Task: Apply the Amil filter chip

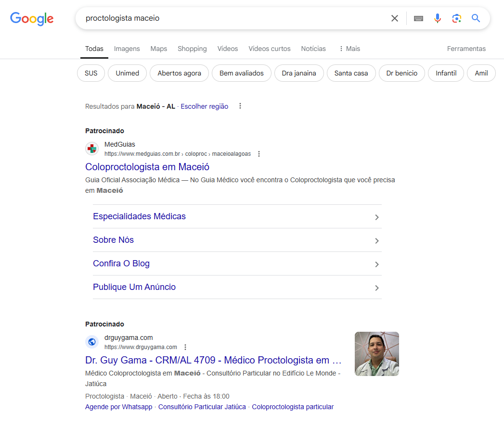Action: pos(481,73)
